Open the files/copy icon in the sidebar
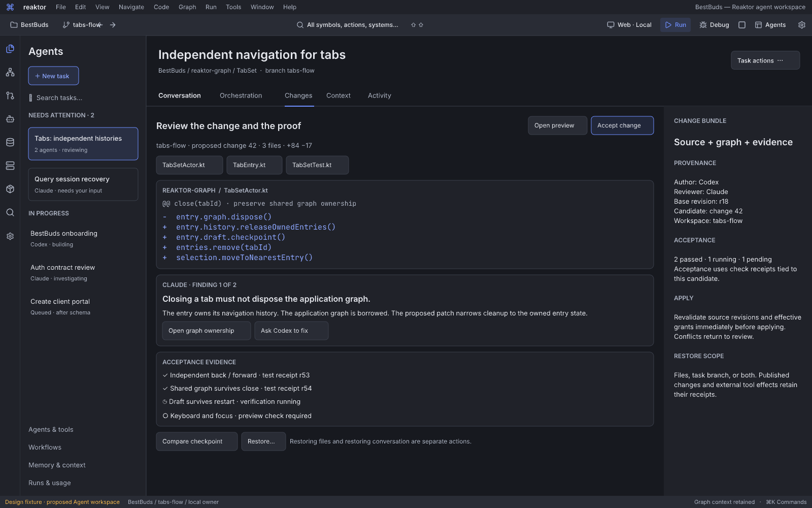The height and width of the screenshot is (508, 812). pyautogui.click(x=10, y=49)
